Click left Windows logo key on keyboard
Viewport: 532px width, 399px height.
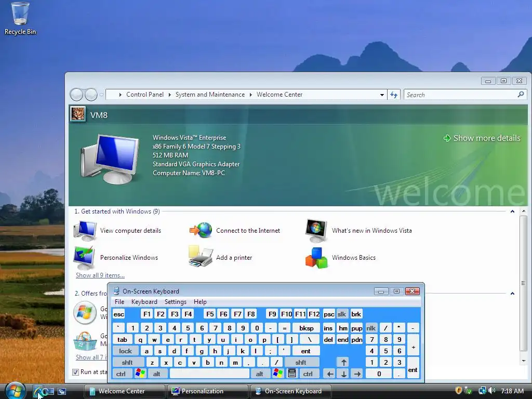click(x=140, y=374)
